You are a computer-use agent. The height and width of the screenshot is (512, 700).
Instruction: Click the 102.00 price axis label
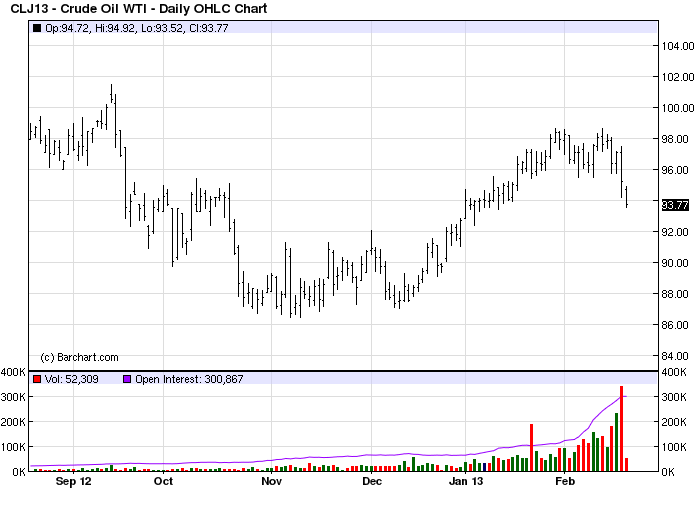[678, 77]
